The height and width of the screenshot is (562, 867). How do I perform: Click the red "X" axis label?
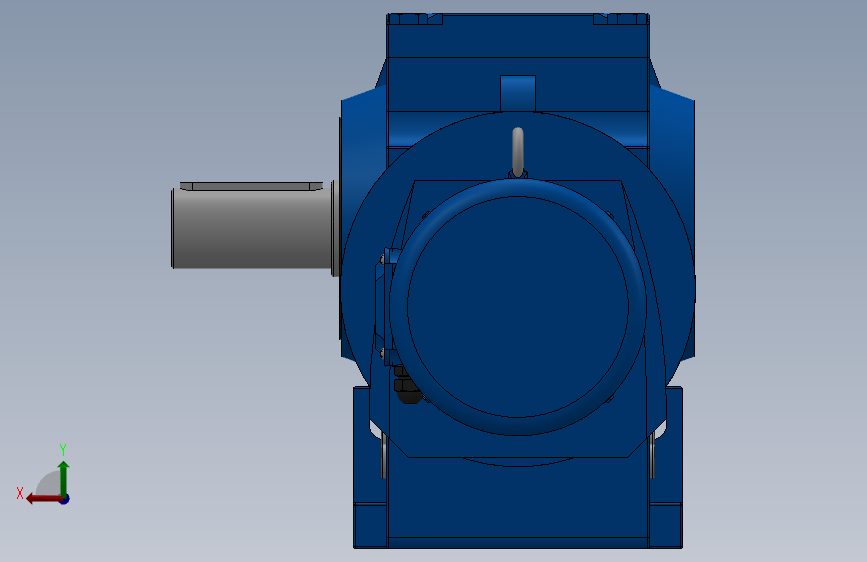[20, 493]
